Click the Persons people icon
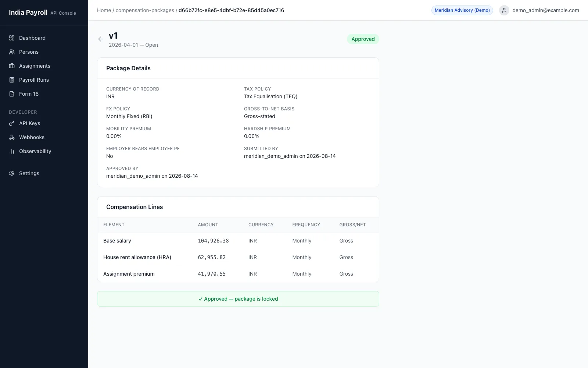This screenshot has height=368, width=588. (12, 52)
